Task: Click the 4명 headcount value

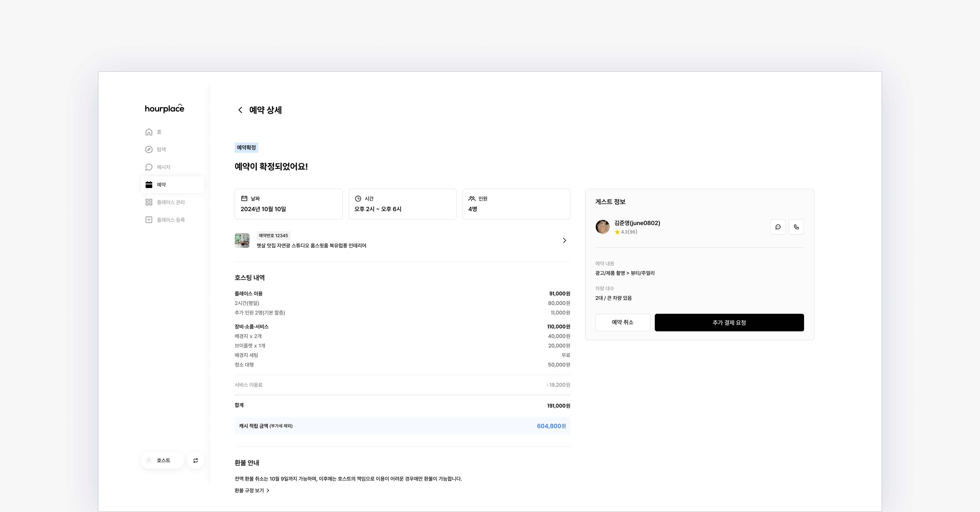Action: (x=472, y=209)
